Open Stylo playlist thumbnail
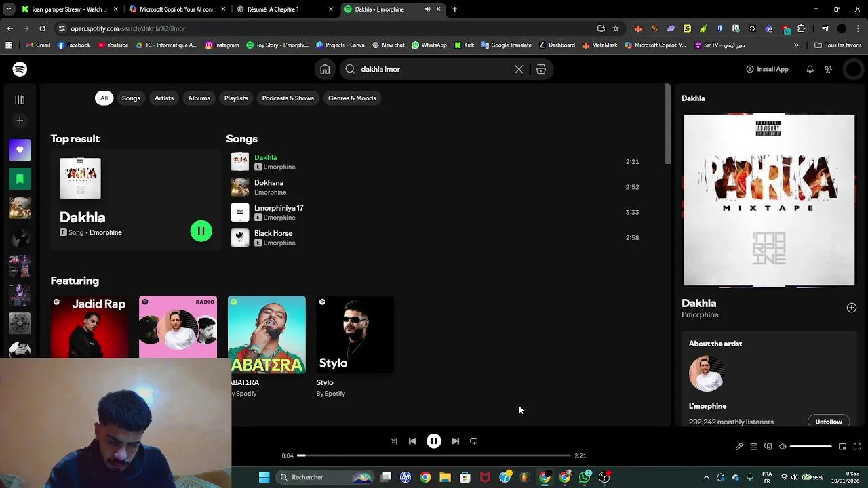This screenshot has width=868, height=488. pos(355,335)
